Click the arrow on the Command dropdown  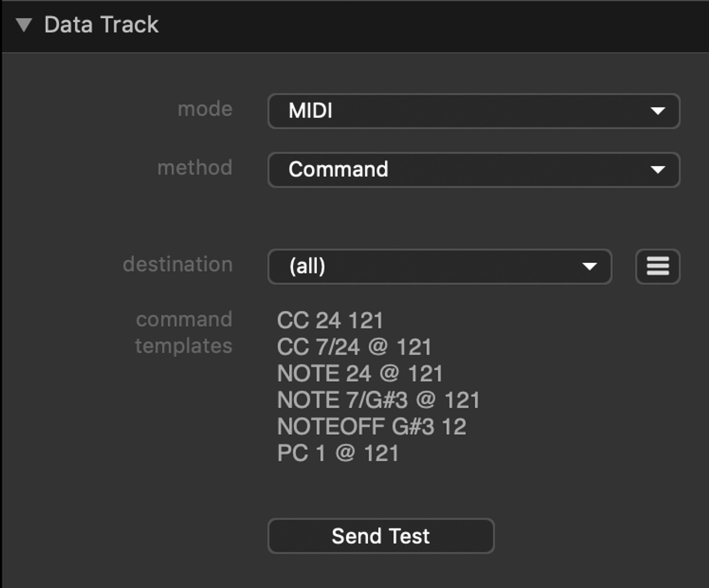click(x=658, y=170)
